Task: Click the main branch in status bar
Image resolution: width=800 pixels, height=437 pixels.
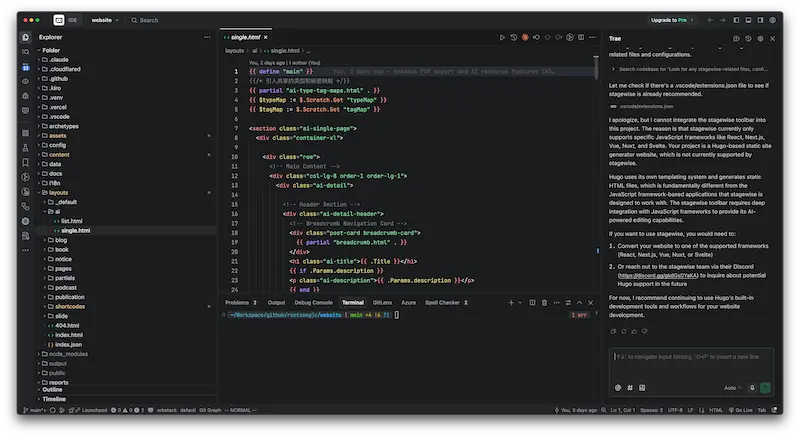Action: (35, 410)
